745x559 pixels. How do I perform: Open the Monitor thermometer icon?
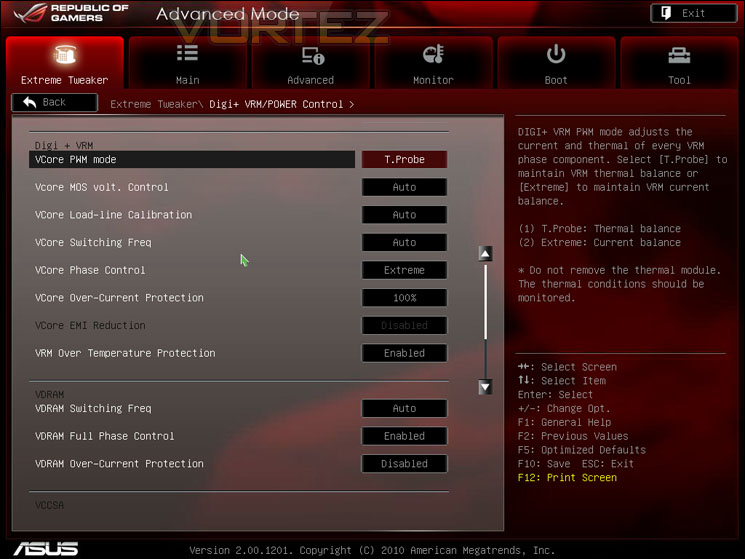tap(433, 54)
